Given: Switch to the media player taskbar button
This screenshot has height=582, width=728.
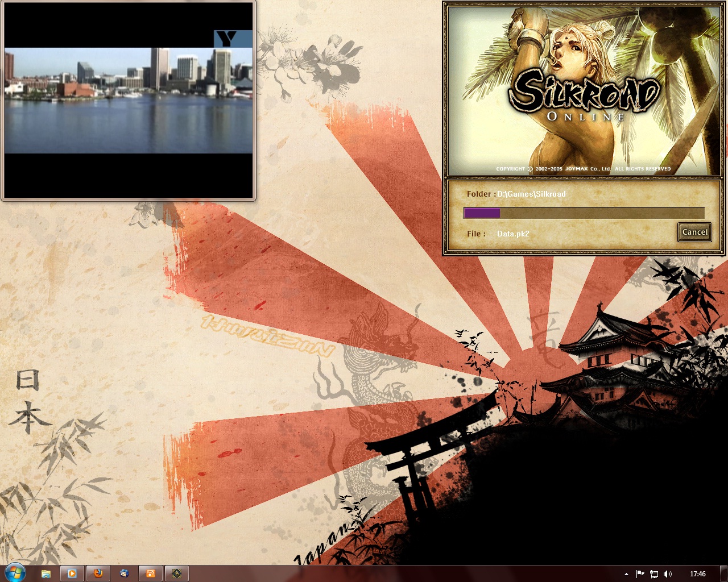Looking at the screenshot, I should [72, 573].
